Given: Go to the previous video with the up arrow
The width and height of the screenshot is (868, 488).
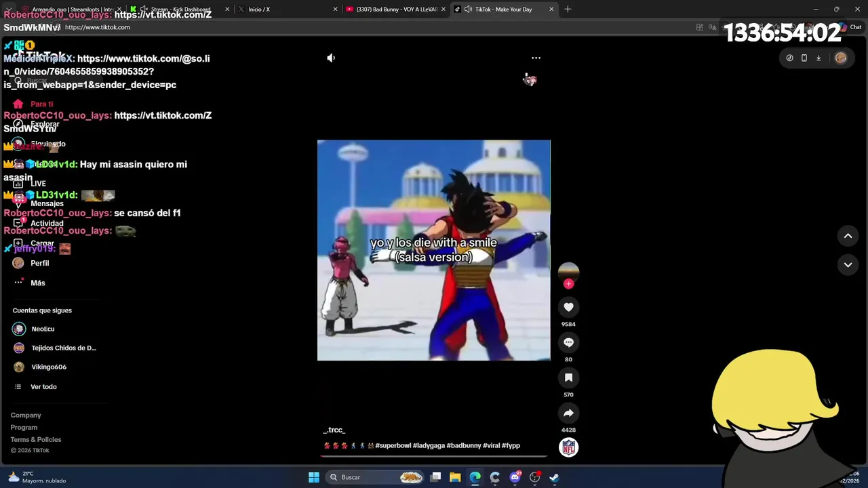Looking at the screenshot, I should (x=848, y=236).
